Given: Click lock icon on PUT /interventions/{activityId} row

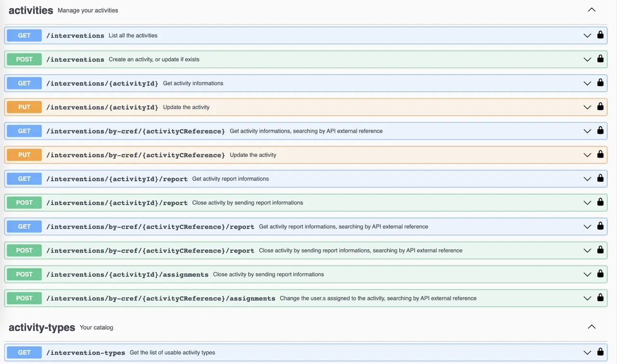Looking at the screenshot, I should coord(600,107).
